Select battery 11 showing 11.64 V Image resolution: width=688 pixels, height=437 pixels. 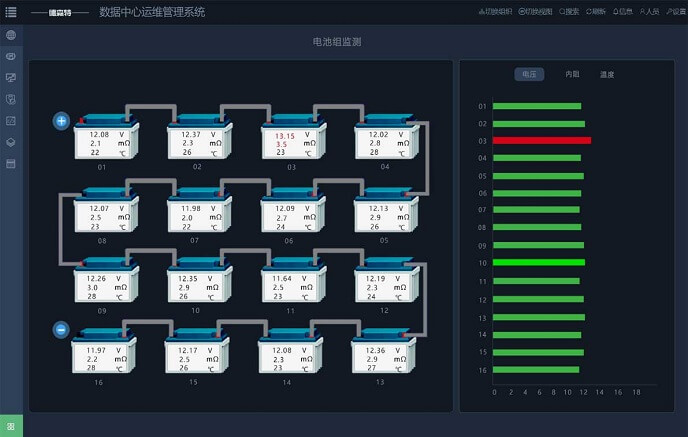(x=294, y=281)
